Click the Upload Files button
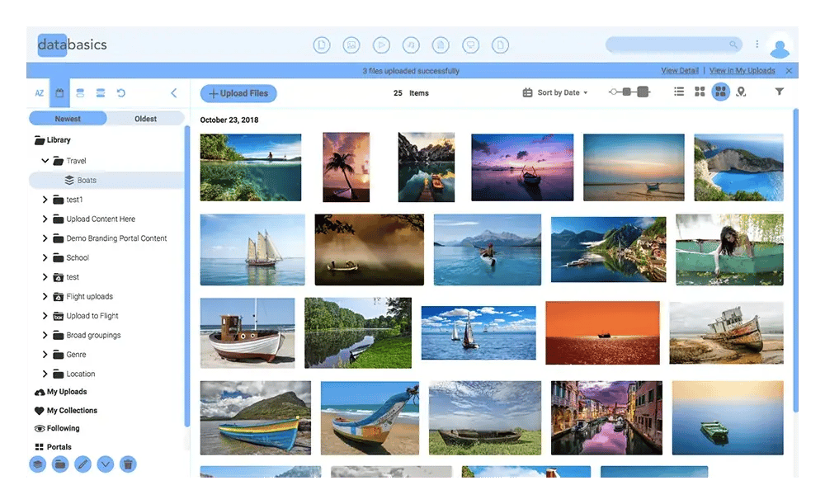 coord(238,93)
